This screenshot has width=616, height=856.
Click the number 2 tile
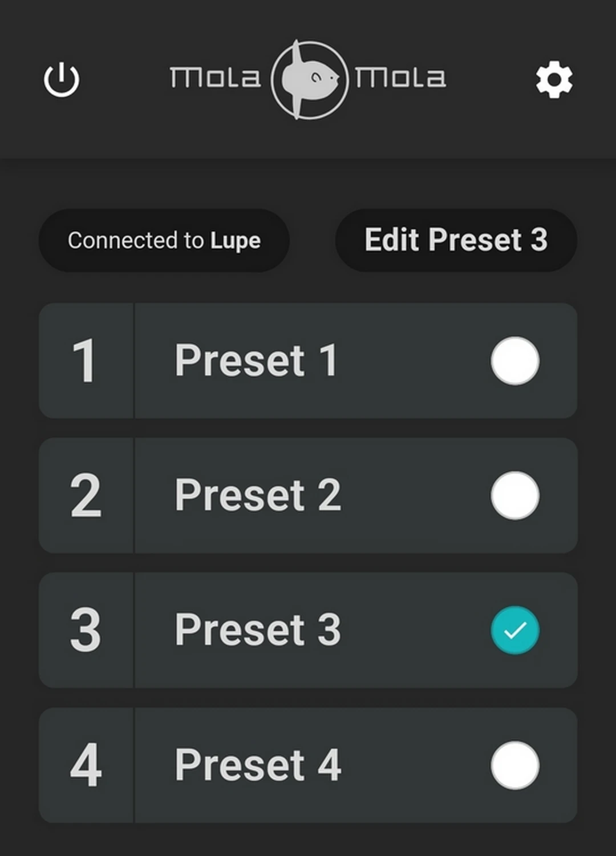(86, 495)
